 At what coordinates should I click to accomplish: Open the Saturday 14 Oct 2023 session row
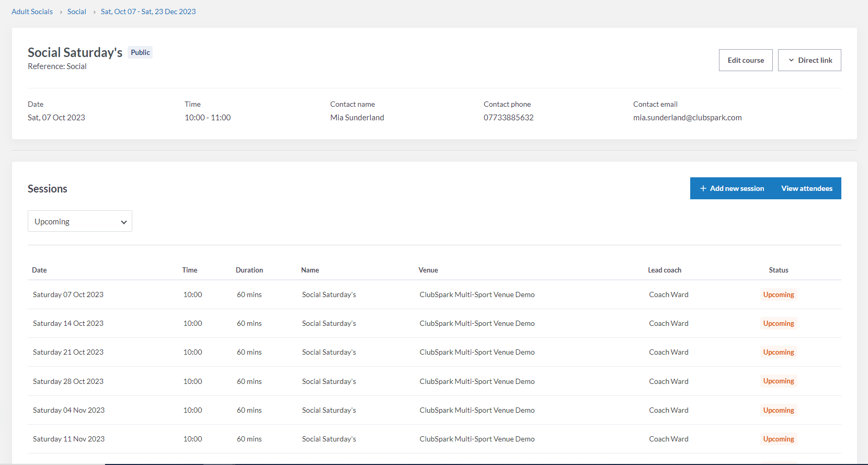pos(68,323)
